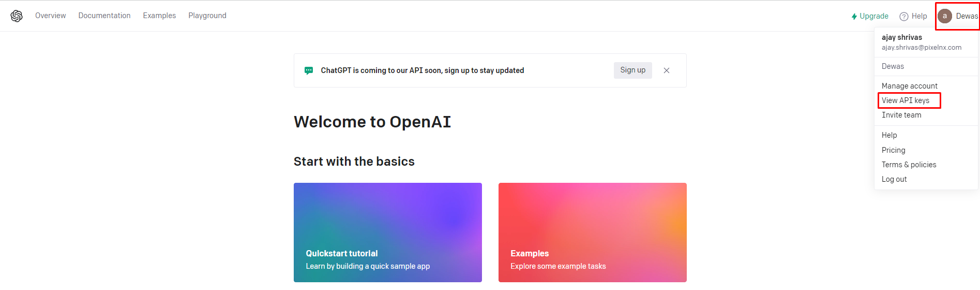Go to the Examples nav tab
The height and width of the screenshot is (290, 980).
point(159,16)
